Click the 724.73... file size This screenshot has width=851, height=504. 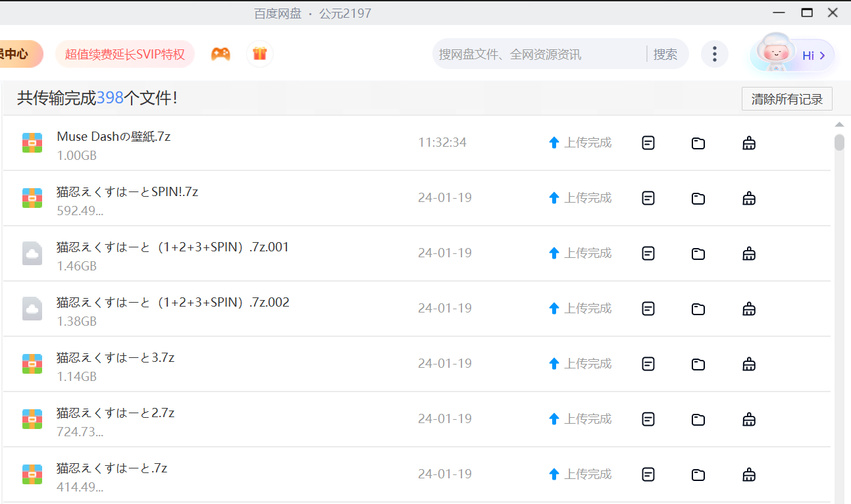coord(80,432)
